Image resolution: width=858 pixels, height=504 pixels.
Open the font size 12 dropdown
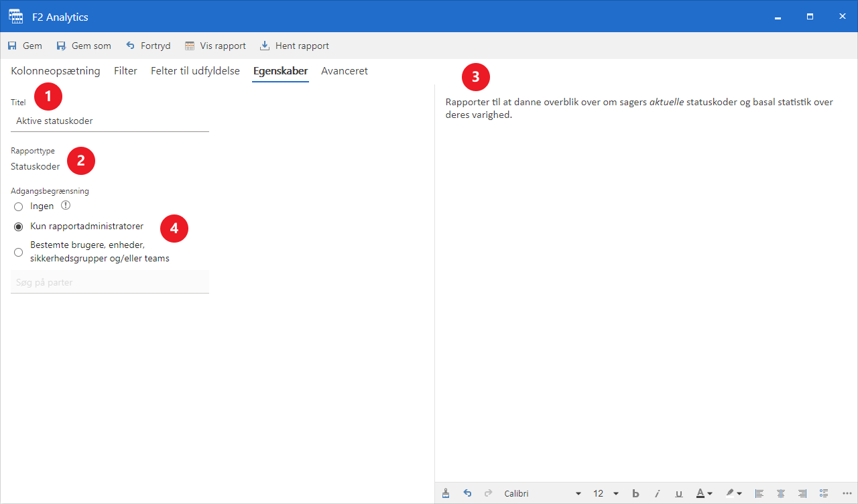615,494
